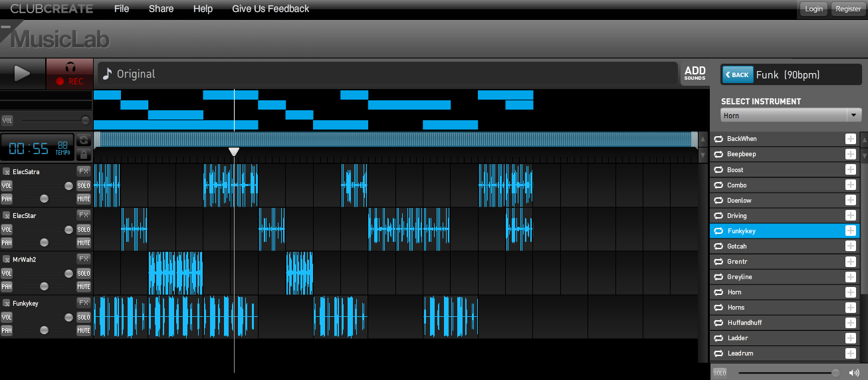
Task: Add the Driving loop with its plus icon
Action: pyautogui.click(x=850, y=215)
